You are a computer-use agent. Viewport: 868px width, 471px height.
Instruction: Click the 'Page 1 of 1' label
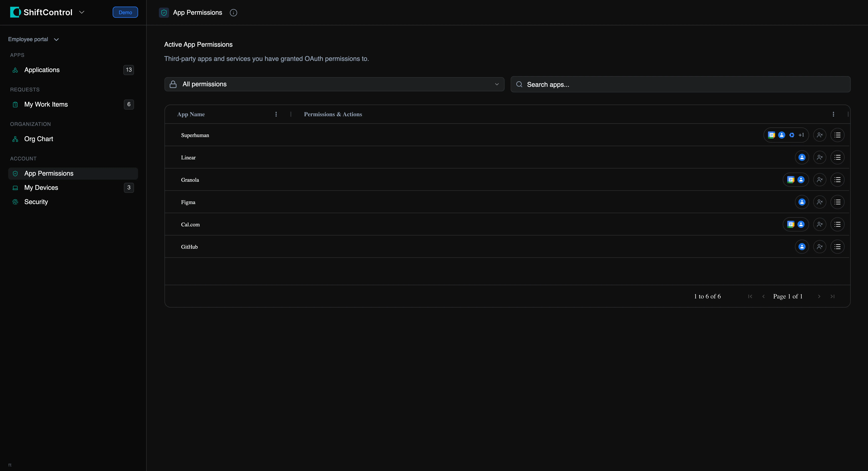[788, 297]
